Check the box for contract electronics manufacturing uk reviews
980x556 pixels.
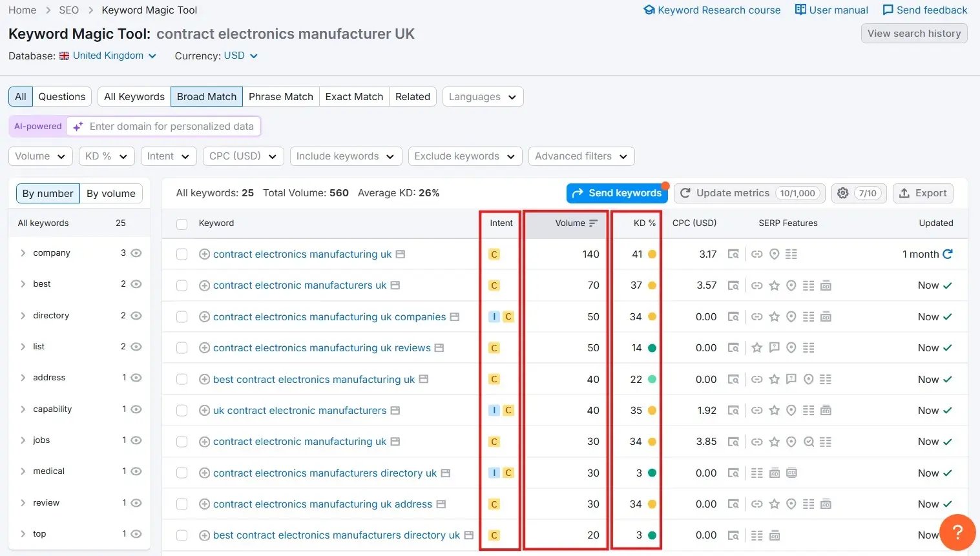pos(182,347)
